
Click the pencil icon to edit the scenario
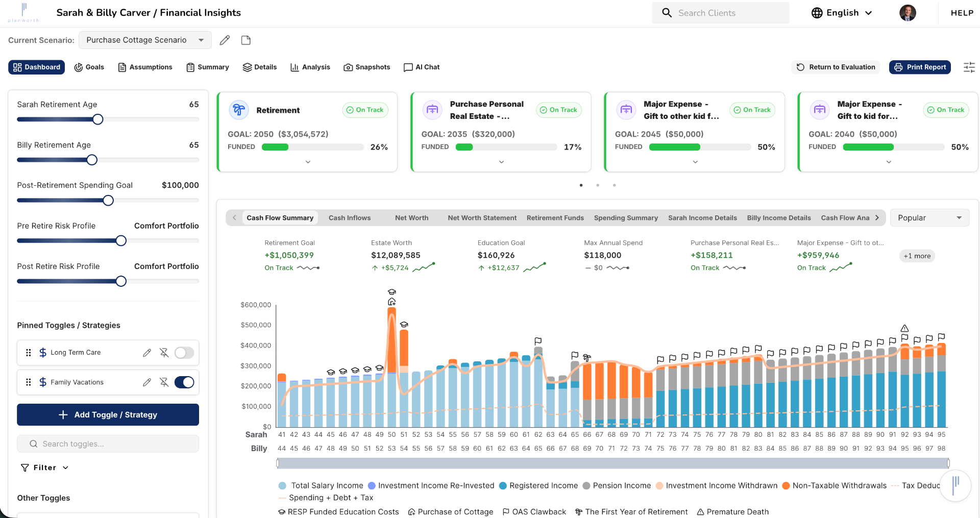pyautogui.click(x=225, y=40)
